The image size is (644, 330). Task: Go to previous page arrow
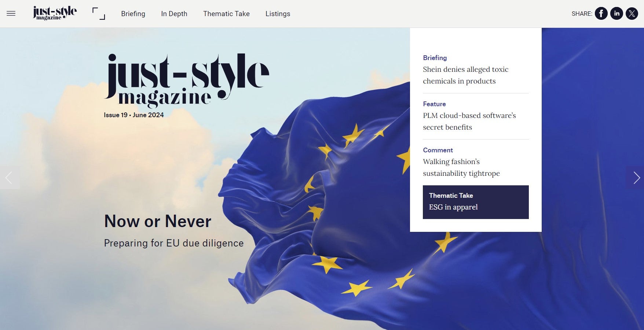[x=9, y=178]
